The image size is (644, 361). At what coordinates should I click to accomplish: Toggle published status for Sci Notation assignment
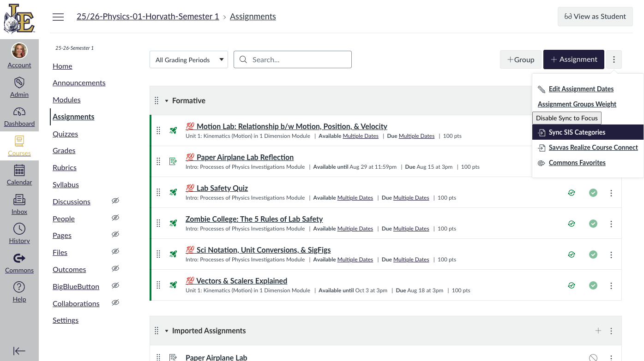coord(593,254)
